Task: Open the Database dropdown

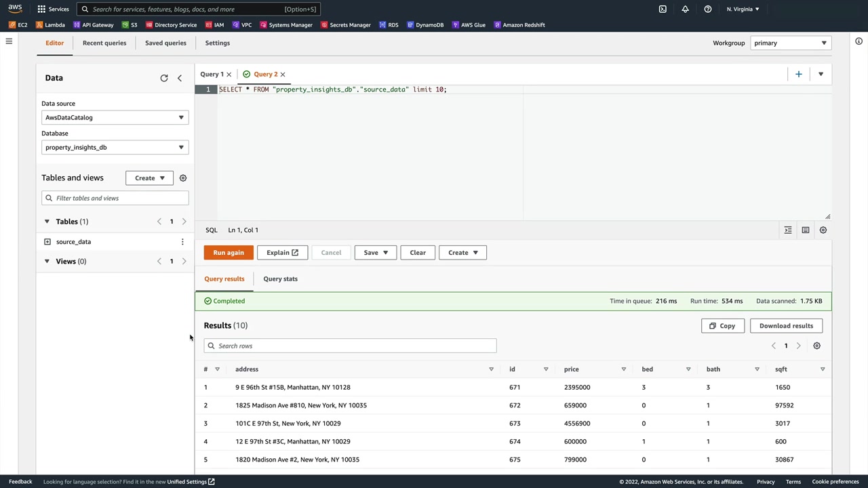Action: (115, 147)
